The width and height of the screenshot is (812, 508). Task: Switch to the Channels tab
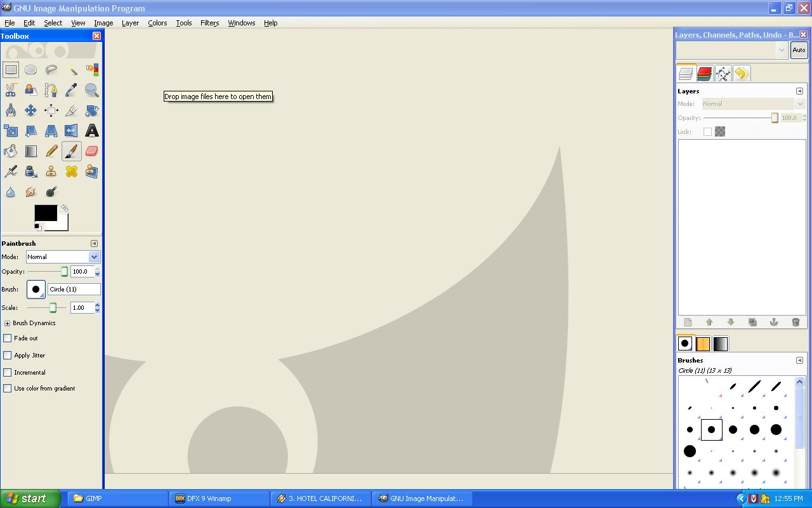click(x=704, y=74)
